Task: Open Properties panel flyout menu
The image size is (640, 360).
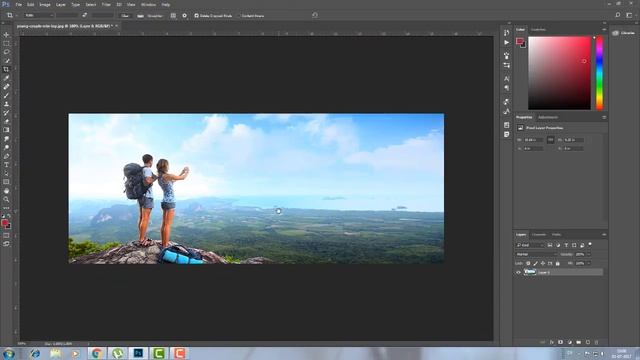Action: 604,117
